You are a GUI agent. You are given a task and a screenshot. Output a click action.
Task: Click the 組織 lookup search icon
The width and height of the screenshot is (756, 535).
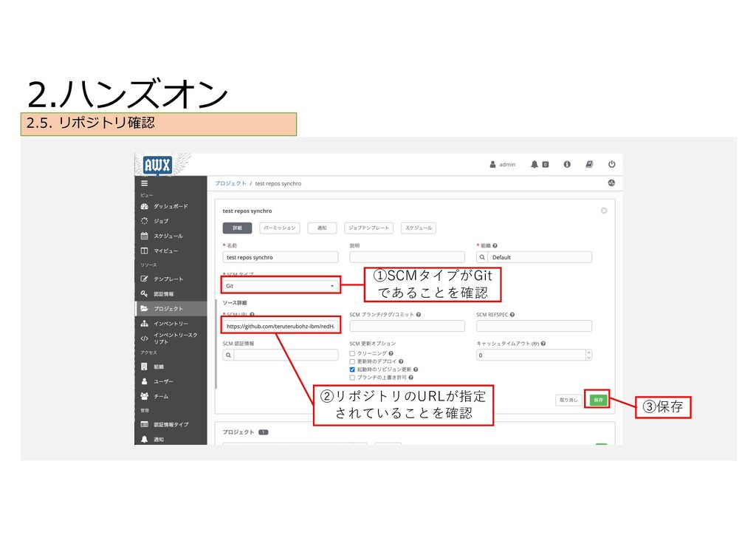pos(482,257)
